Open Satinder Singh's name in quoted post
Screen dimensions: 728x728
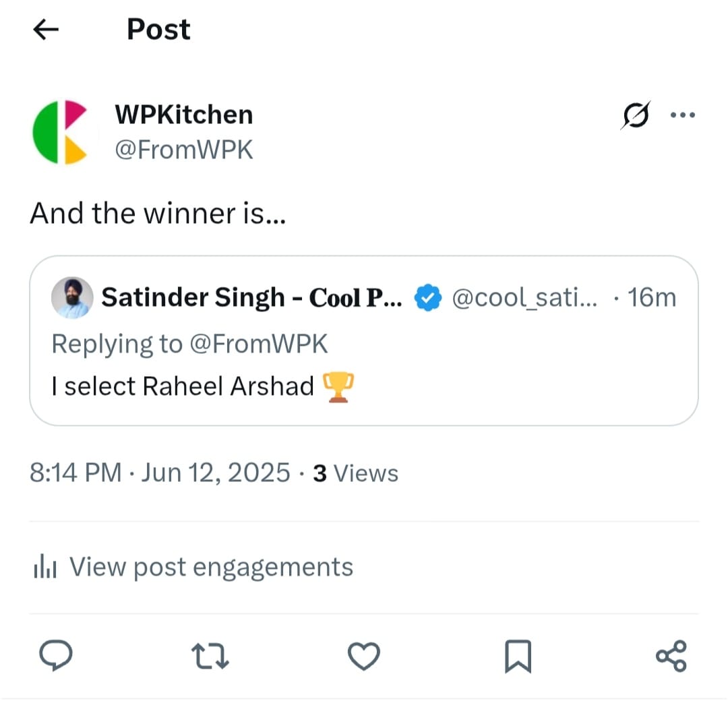(251, 297)
